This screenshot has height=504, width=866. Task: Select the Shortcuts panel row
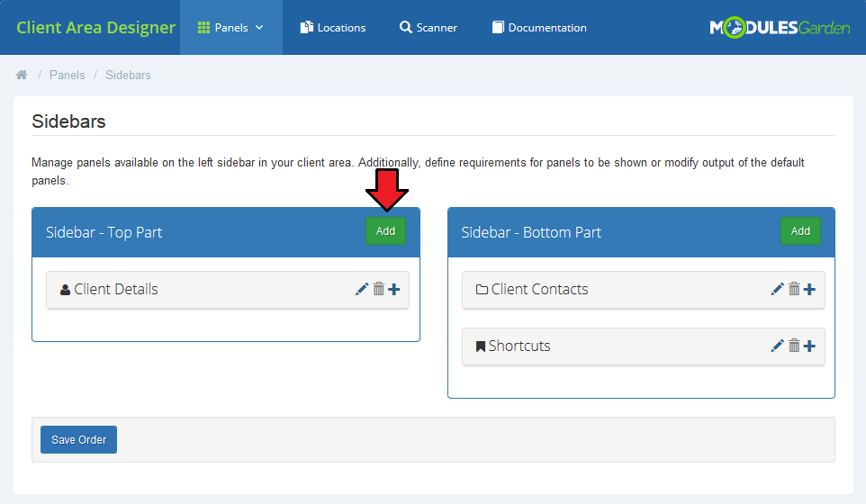[x=644, y=346]
